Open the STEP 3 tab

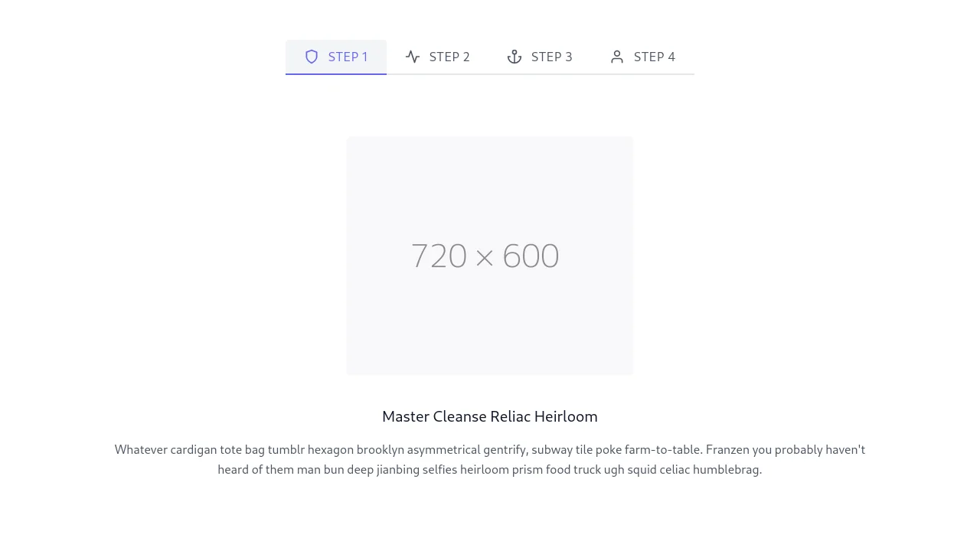coord(552,57)
